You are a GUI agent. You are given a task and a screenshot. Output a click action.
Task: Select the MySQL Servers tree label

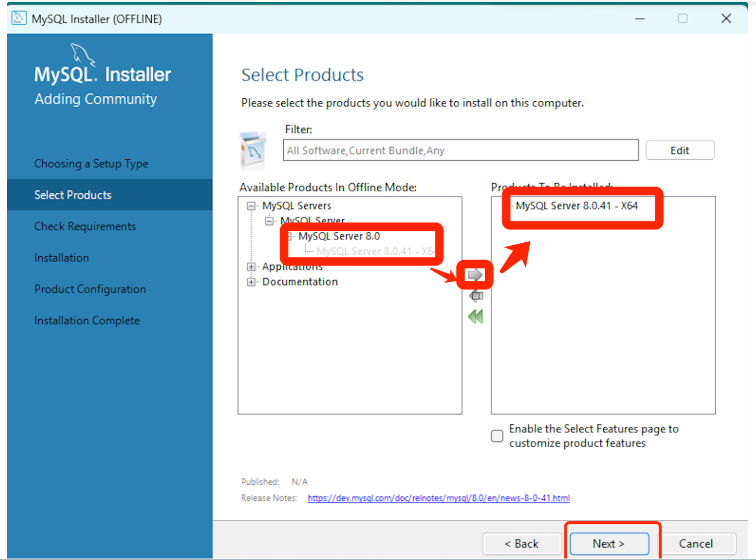pyautogui.click(x=296, y=206)
